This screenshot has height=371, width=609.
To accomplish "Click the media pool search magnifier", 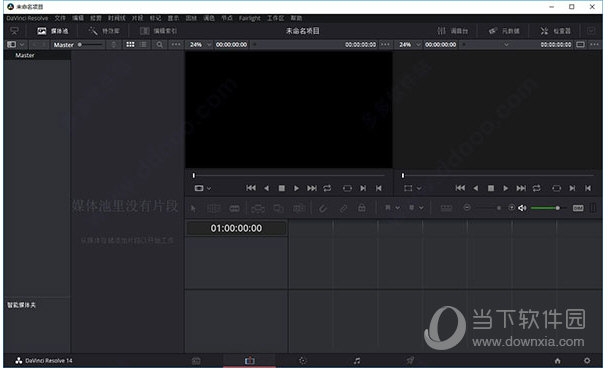I will click(x=160, y=45).
